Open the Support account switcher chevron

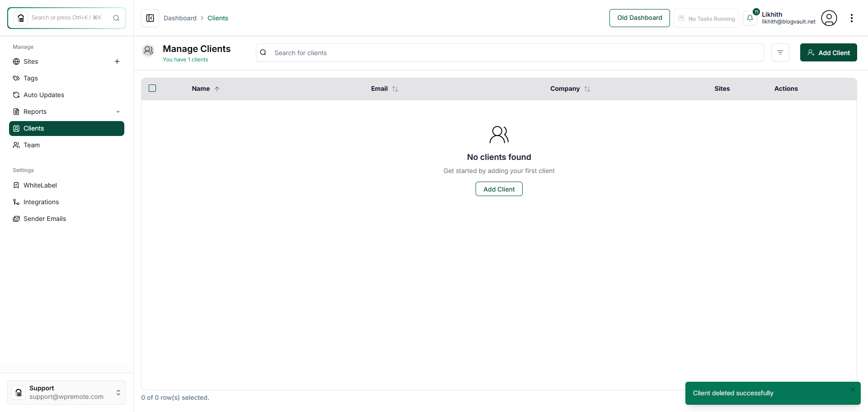click(x=118, y=393)
